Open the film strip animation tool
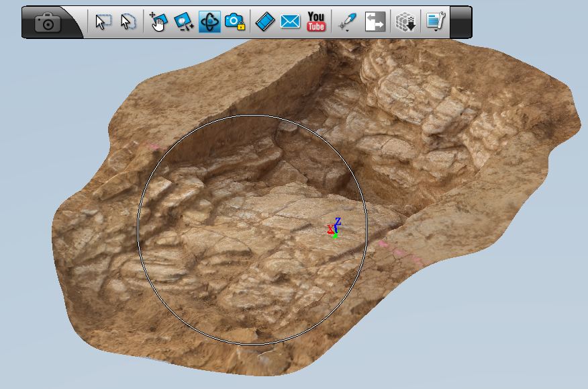The height and width of the screenshot is (389, 588). pyautogui.click(x=265, y=22)
